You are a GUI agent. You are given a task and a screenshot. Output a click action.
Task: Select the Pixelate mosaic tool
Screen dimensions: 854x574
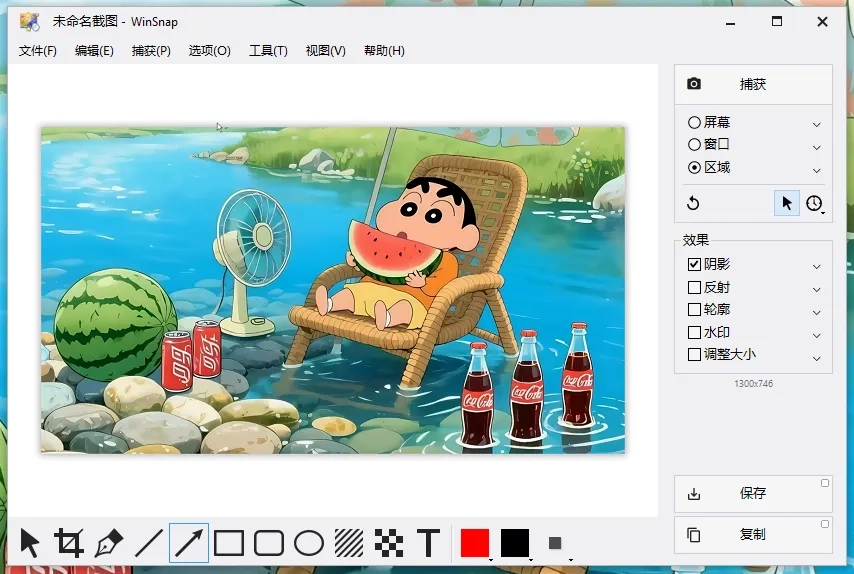(x=389, y=543)
